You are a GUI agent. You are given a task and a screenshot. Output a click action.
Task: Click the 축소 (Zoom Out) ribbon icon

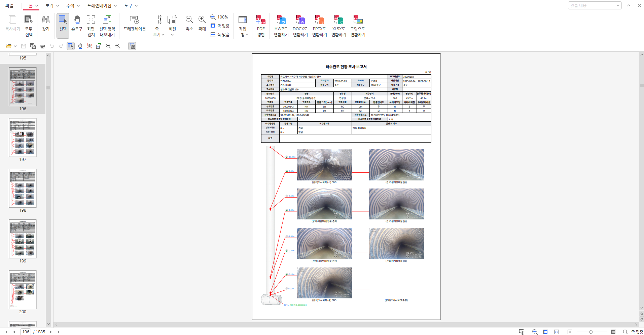pos(189,24)
